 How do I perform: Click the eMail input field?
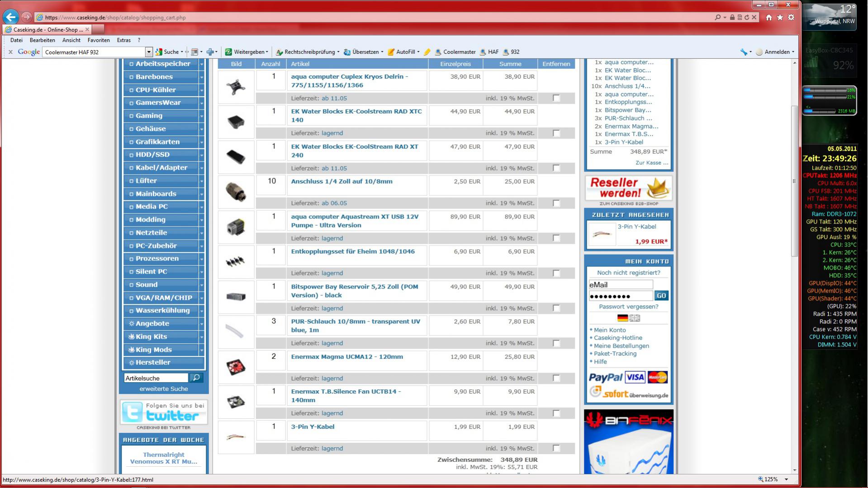click(621, 284)
